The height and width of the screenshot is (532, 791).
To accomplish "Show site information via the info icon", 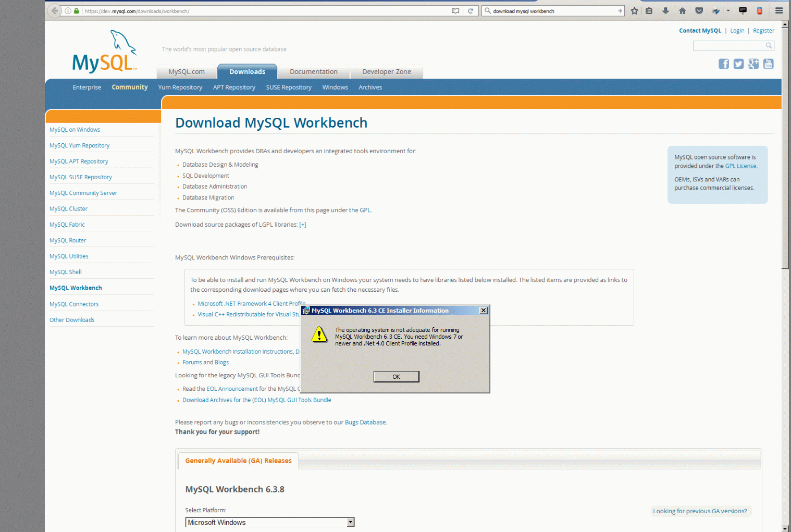I will pos(68,11).
